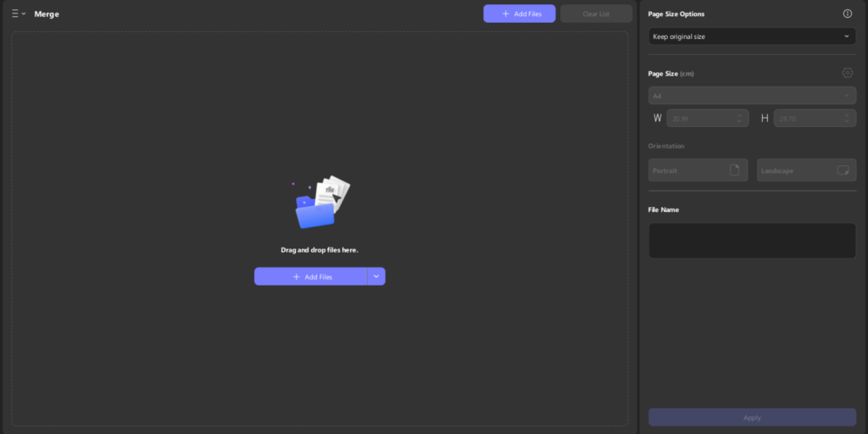This screenshot has height=434, width=868.
Task: Click the width stepper arrows
Action: [739, 119]
